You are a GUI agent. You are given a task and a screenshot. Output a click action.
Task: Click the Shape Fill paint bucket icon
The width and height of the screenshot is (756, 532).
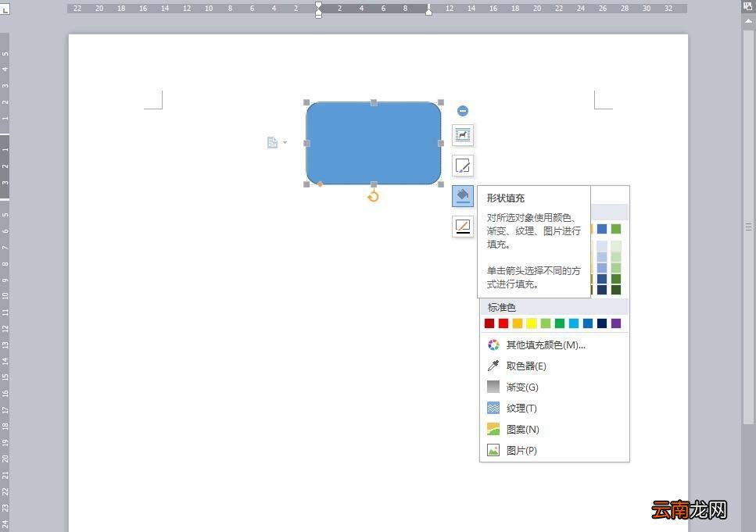coord(462,196)
